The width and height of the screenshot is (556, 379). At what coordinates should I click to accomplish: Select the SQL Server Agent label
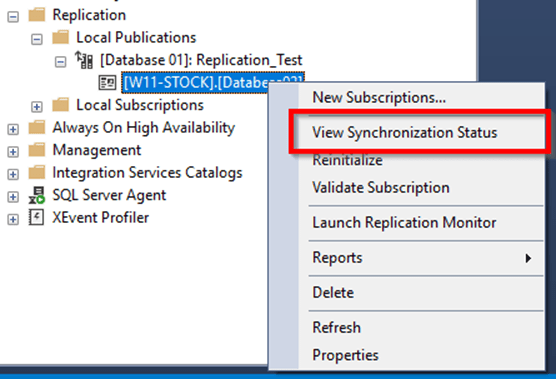pos(109,195)
